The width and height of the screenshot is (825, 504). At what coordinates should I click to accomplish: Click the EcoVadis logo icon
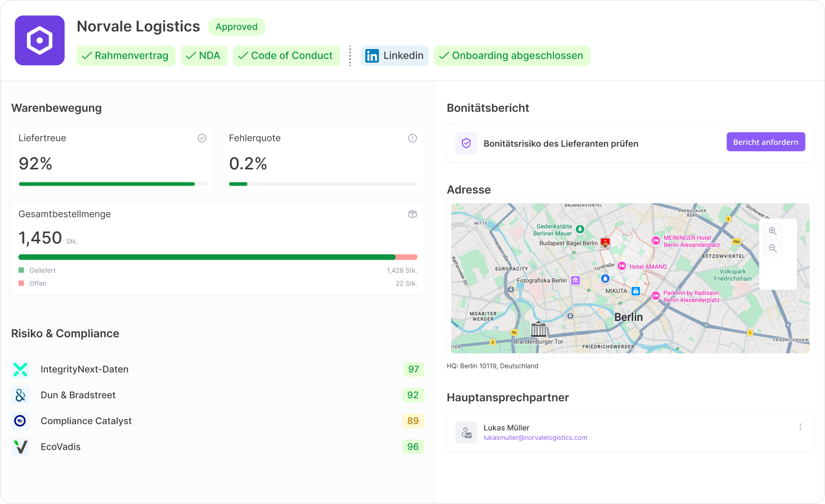20,447
